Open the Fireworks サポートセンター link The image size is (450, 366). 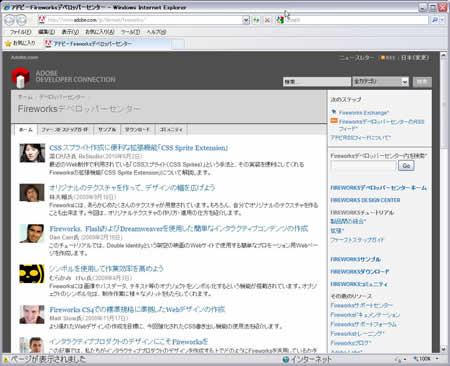point(361,305)
